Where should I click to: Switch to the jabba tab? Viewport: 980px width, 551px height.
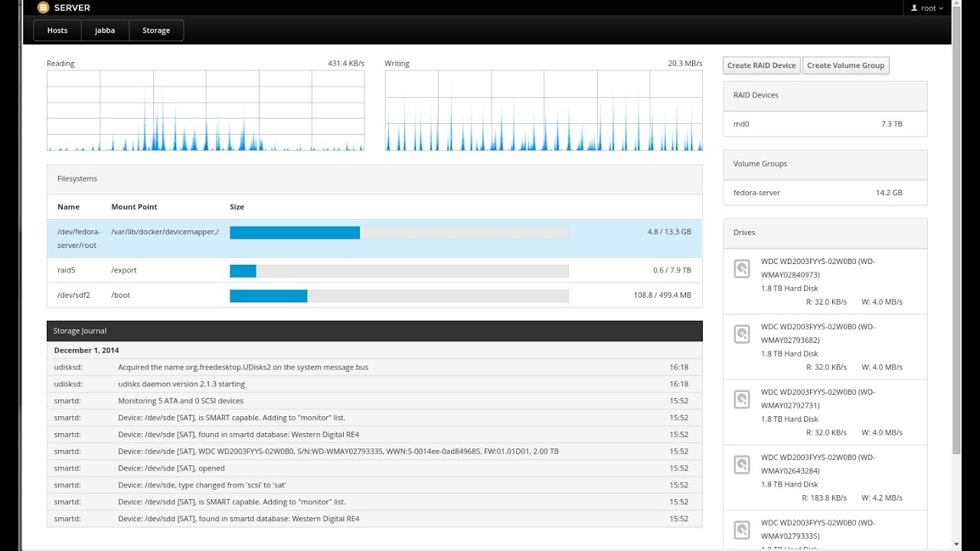[105, 31]
